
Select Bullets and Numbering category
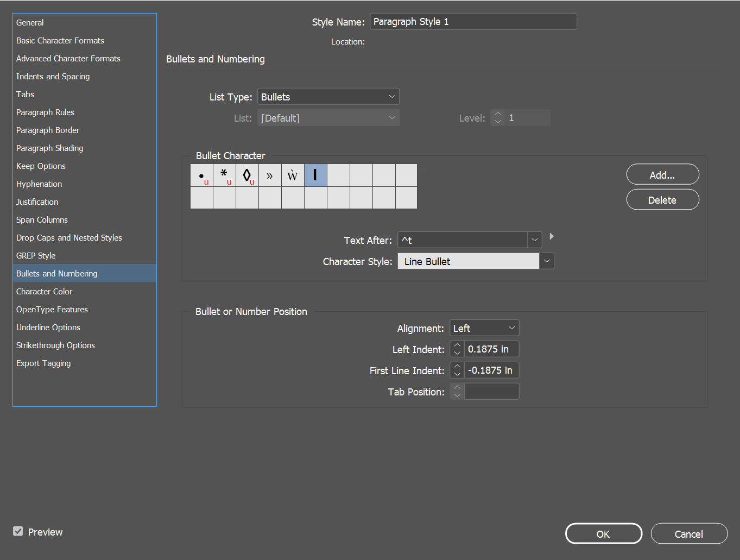pos(85,273)
